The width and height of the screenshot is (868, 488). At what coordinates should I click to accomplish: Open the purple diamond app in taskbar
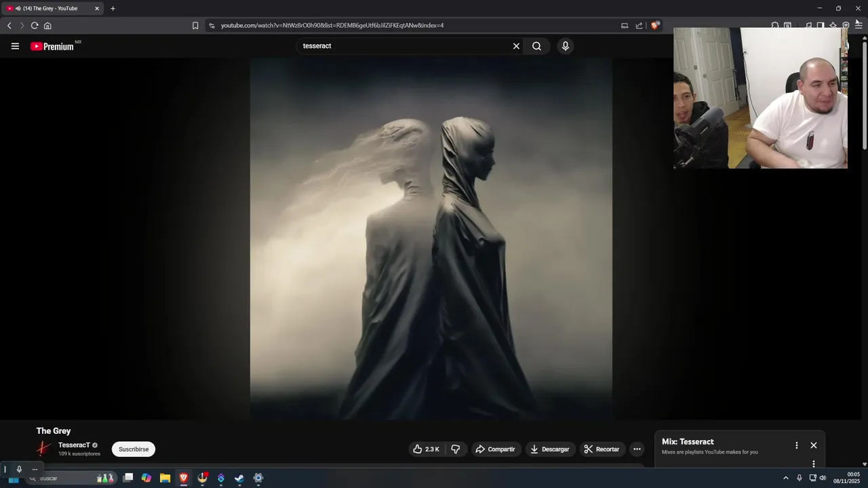pyautogui.click(x=221, y=478)
